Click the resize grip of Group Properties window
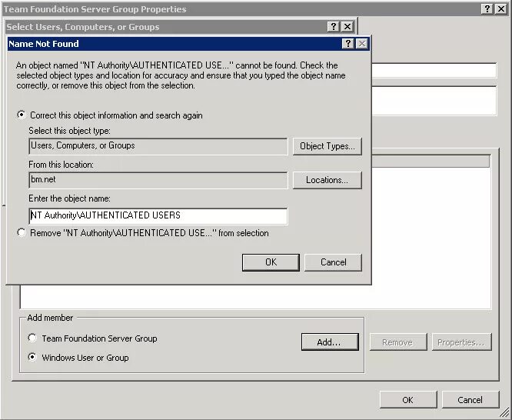This screenshot has height=420, width=512. (505, 413)
